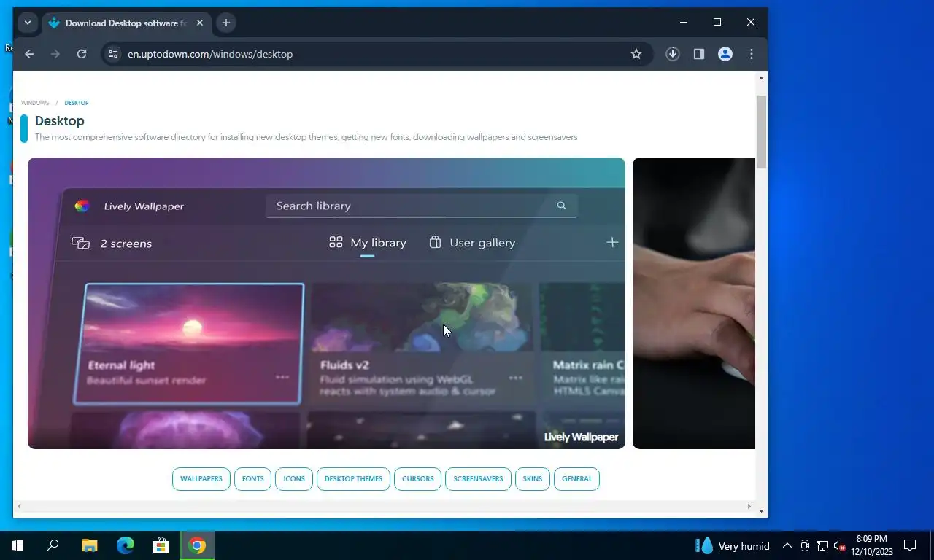Open File Explorer from taskbar
934x560 pixels.
89,545
